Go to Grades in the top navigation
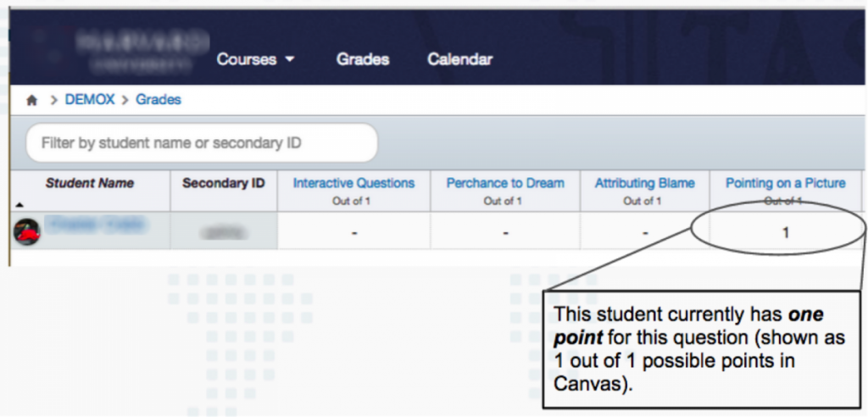 pyautogui.click(x=363, y=59)
